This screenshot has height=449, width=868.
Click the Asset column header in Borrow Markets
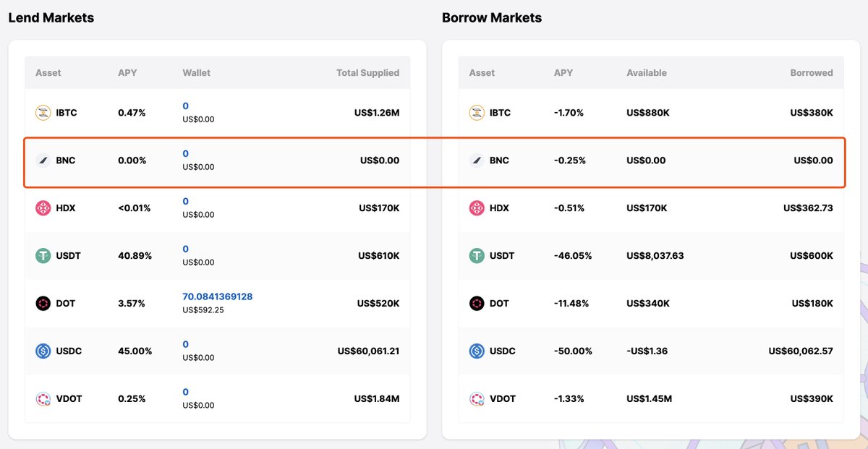482,73
